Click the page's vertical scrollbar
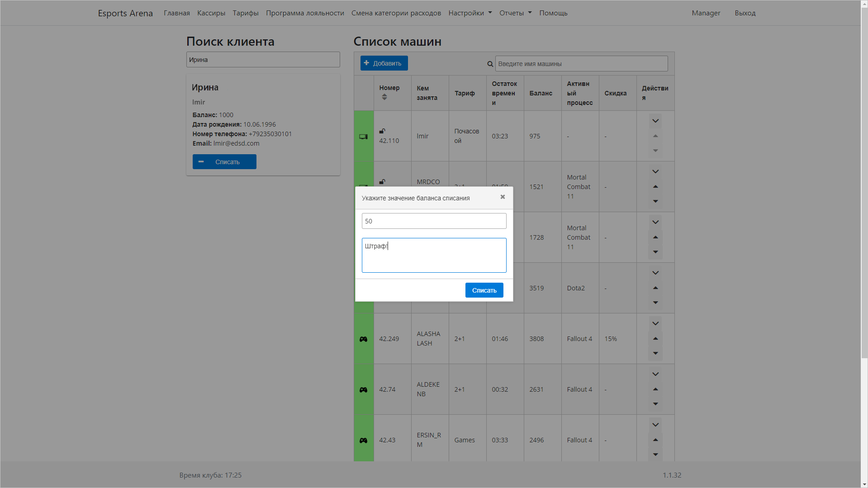This screenshot has height=488, width=868. 864,181
